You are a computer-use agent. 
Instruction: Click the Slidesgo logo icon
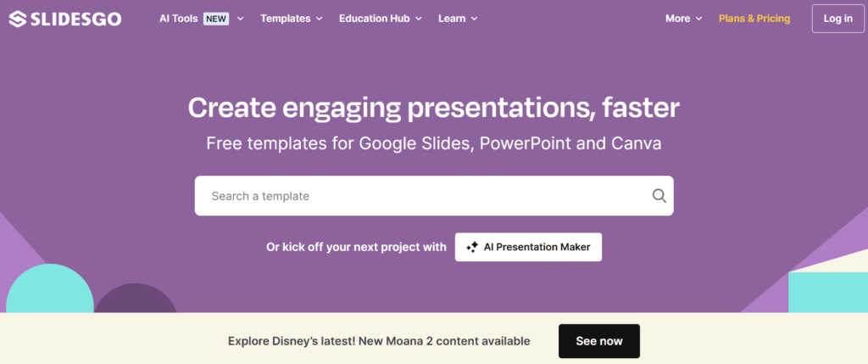(17, 19)
